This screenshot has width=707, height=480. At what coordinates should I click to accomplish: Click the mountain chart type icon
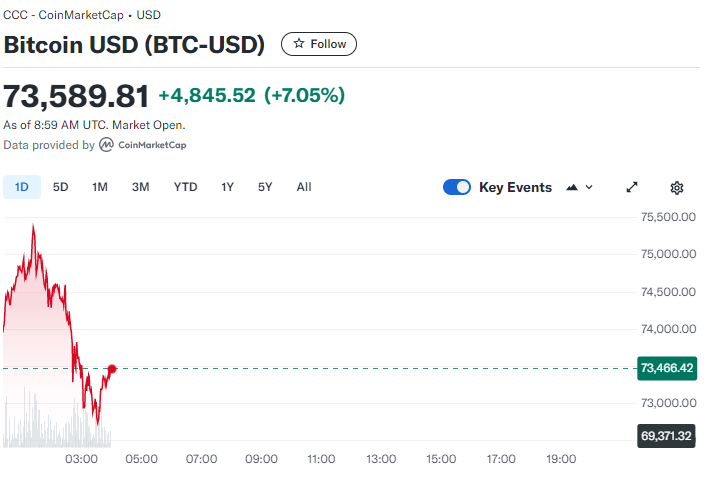(572, 187)
